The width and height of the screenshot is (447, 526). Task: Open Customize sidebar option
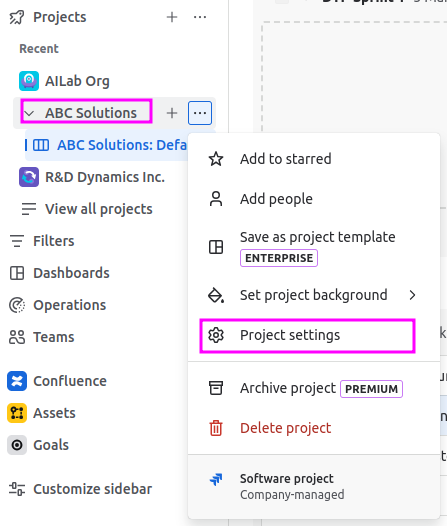pos(80,489)
